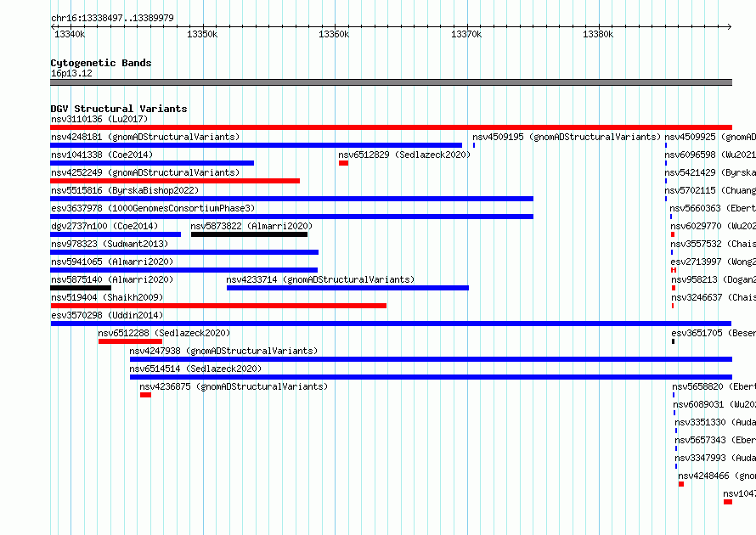This screenshot has height=535, width=756.
Task: Click the gray 16p13.12 cytogenetic band bar
Action: [391, 82]
